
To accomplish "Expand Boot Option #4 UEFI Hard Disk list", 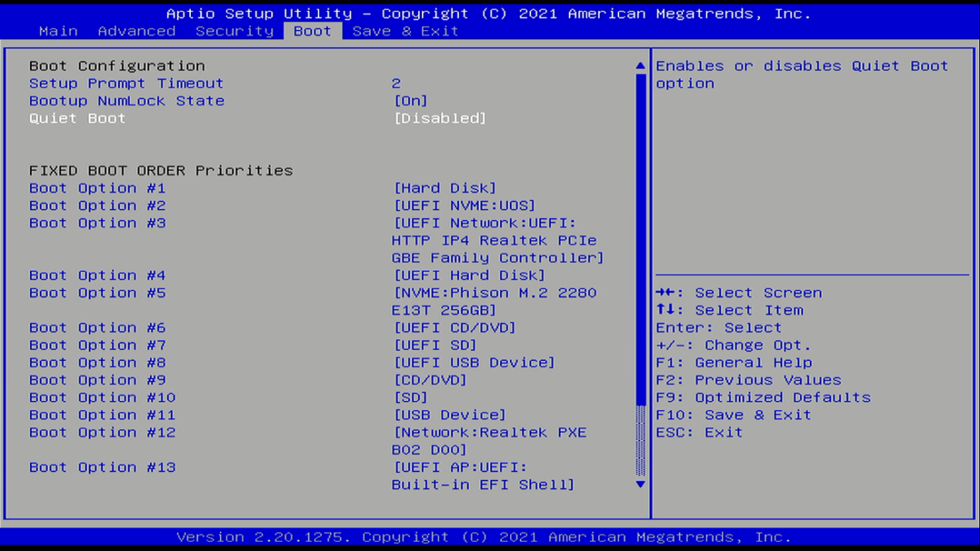I will coord(469,276).
